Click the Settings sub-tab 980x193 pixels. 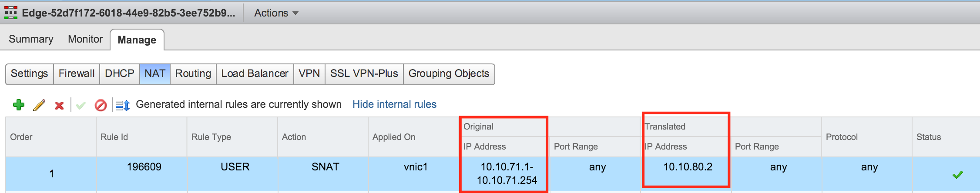pyautogui.click(x=29, y=73)
